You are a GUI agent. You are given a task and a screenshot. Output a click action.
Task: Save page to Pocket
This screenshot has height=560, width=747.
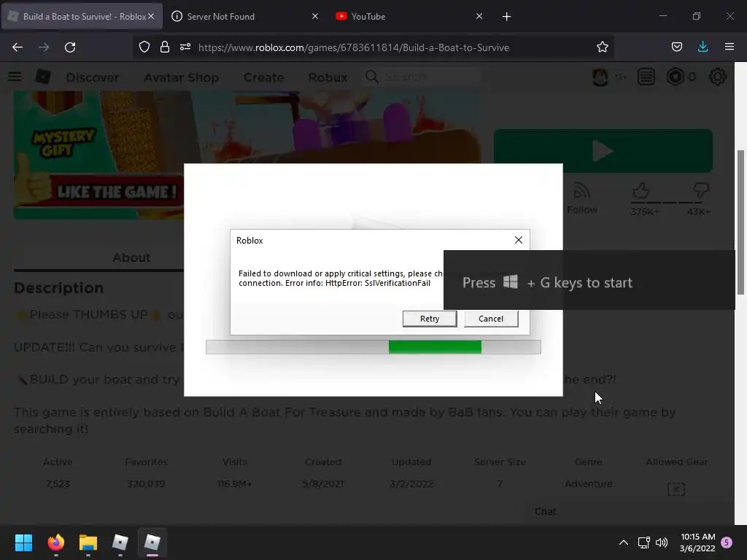click(676, 47)
